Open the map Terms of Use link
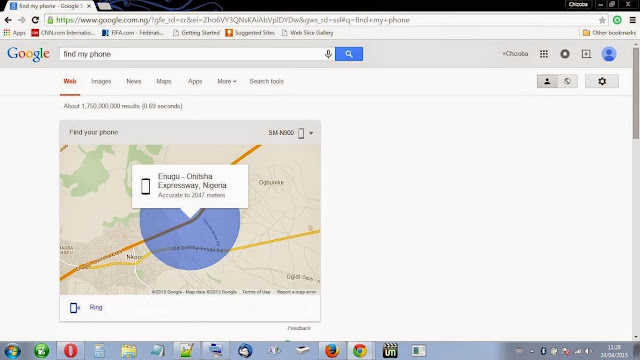 tap(256, 292)
